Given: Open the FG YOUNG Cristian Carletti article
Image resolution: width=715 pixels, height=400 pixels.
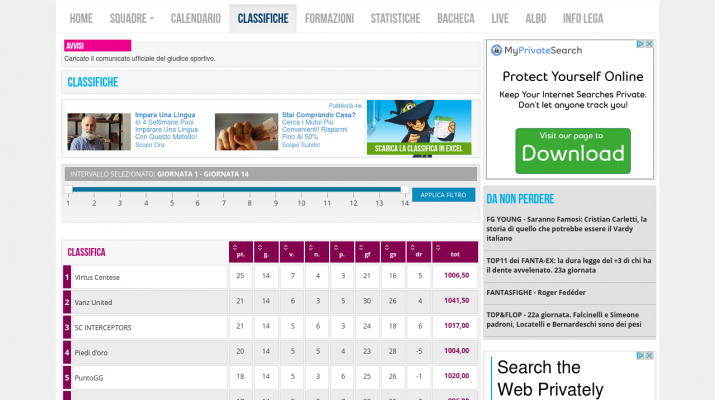Looking at the screenshot, I should click(567, 224).
